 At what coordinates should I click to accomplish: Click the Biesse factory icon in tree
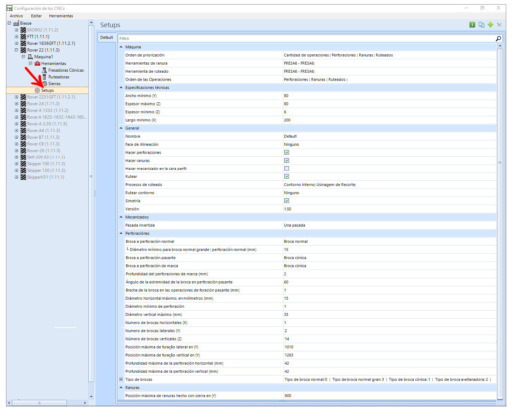pyautogui.click(x=16, y=23)
